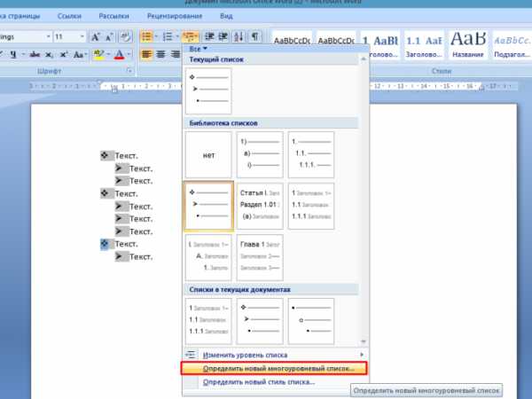Select diamond bullet list in current documents
Image resolution: width=532 pixels, height=399 pixels.
[260, 321]
